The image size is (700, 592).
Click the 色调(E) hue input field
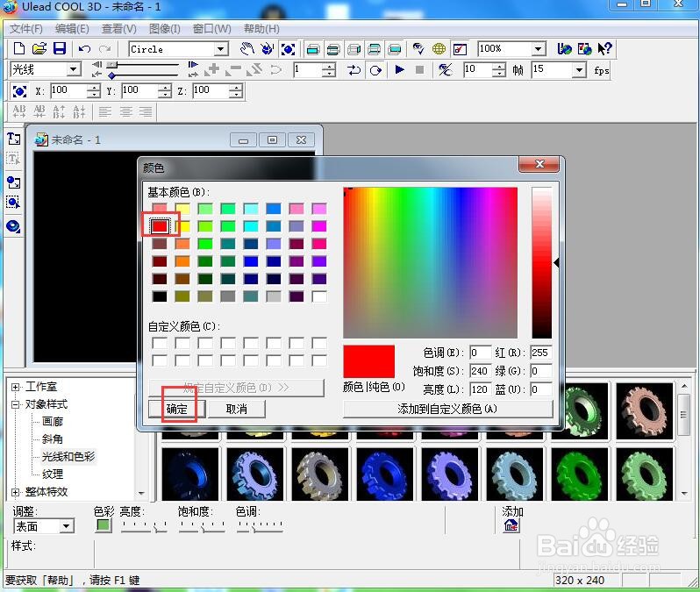[481, 353]
